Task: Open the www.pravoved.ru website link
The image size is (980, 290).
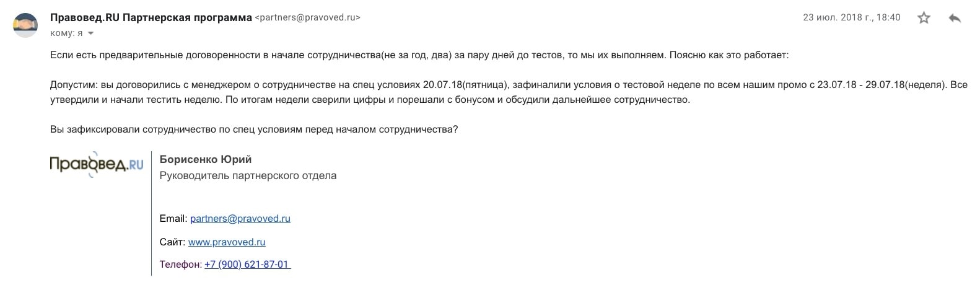Action: point(227,242)
